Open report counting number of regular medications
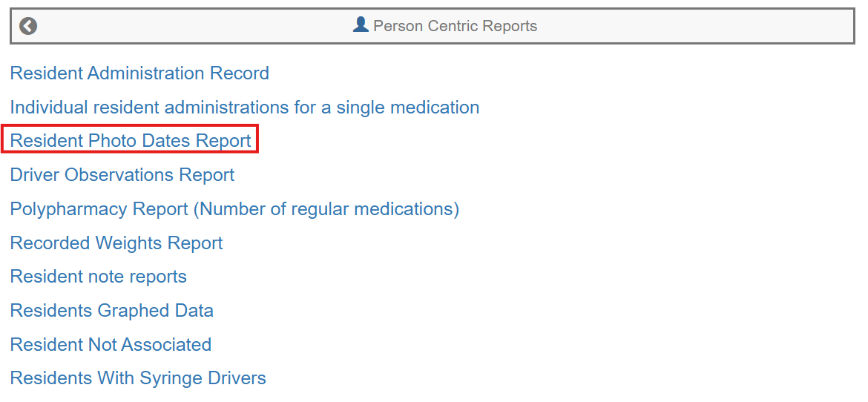The height and width of the screenshot is (402, 868). click(234, 209)
